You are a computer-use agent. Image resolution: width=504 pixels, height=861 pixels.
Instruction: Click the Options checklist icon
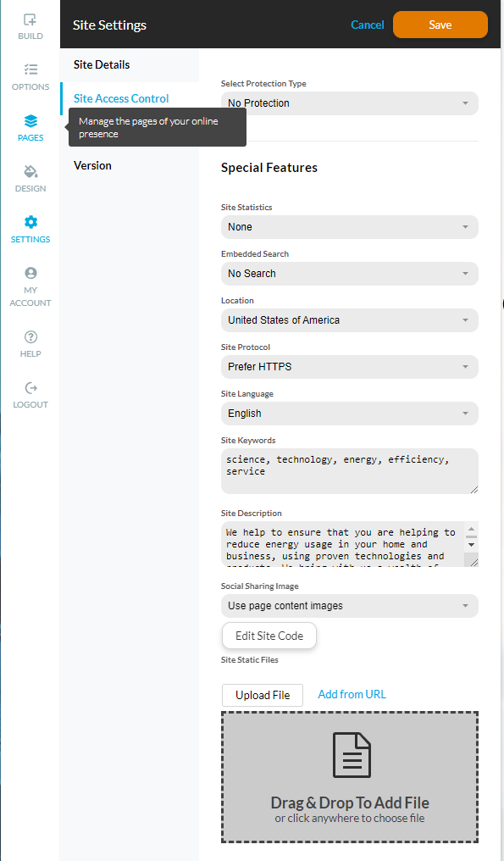click(30, 69)
